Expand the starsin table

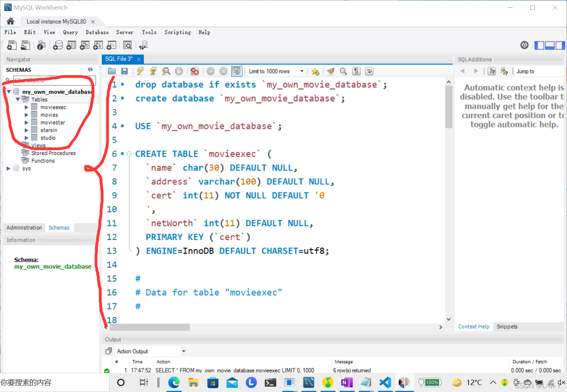pos(26,130)
